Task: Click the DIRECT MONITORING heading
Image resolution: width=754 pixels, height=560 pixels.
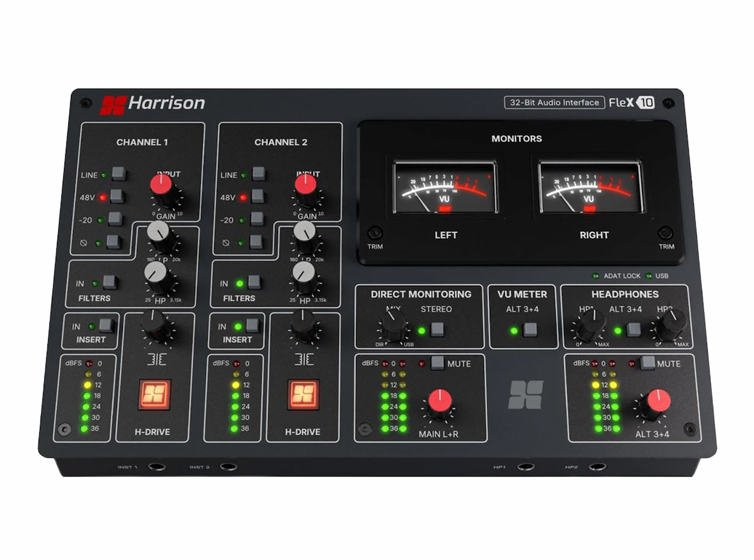Action: pyautogui.click(x=421, y=294)
